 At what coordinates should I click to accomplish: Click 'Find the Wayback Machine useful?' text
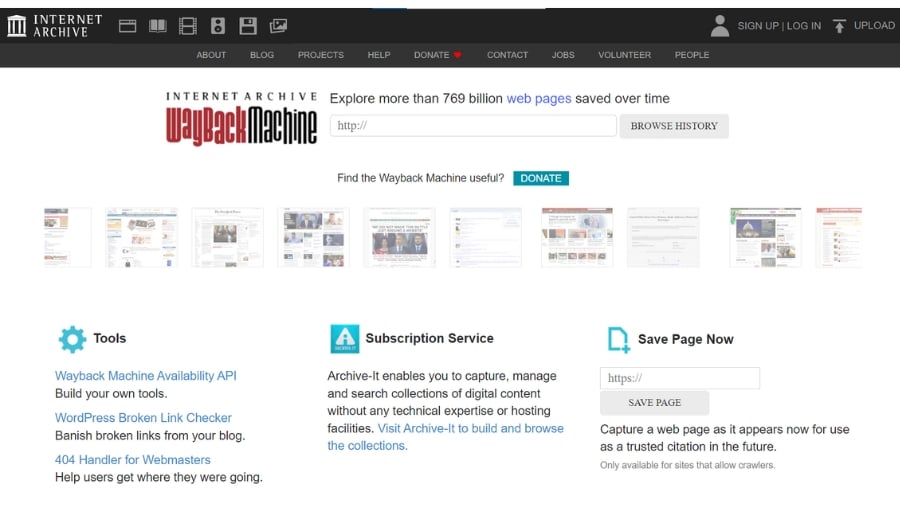pos(420,178)
